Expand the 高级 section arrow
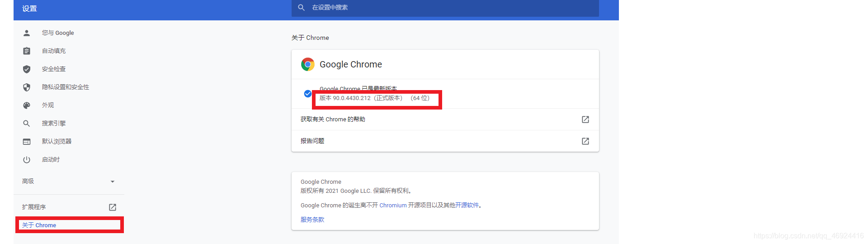This screenshot has height=244, width=868. click(x=113, y=182)
